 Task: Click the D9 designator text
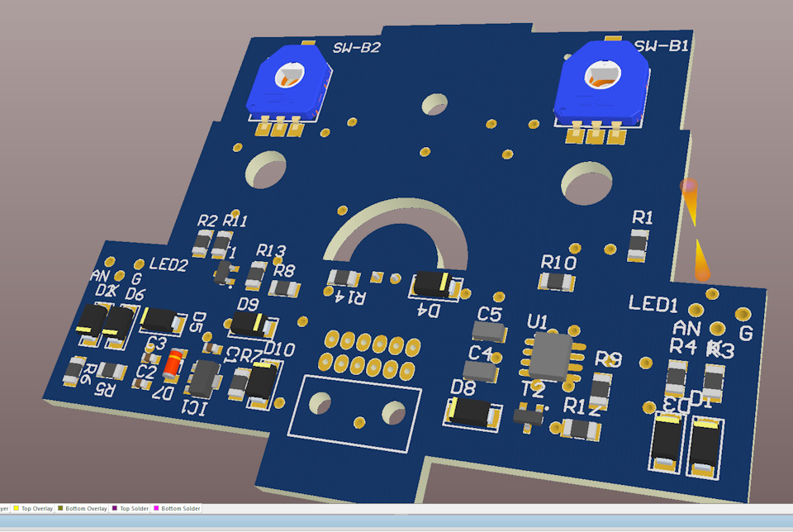click(x=248, y=304)
